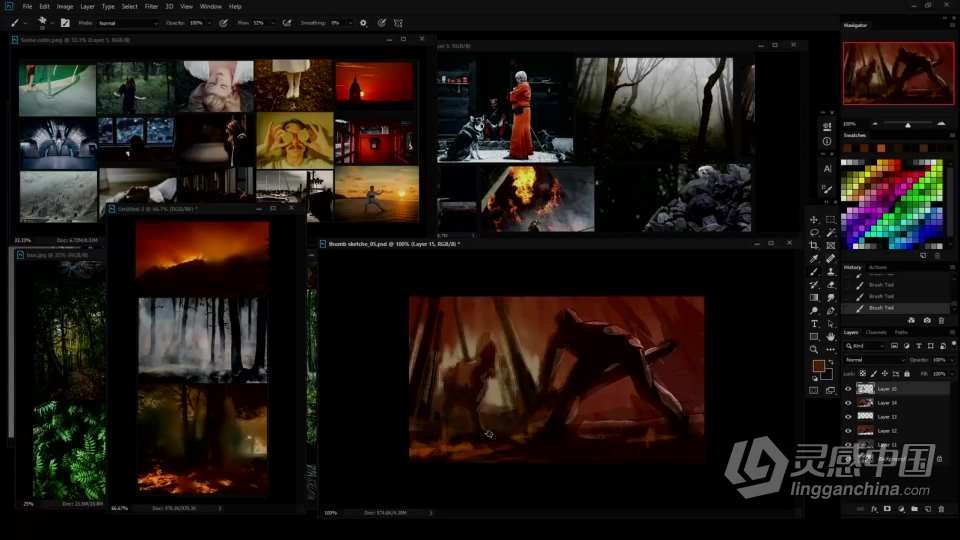This screenshot has height=540, width=960.
Task: Select the Rectangular Marquee tool
Action: [830, 220]
